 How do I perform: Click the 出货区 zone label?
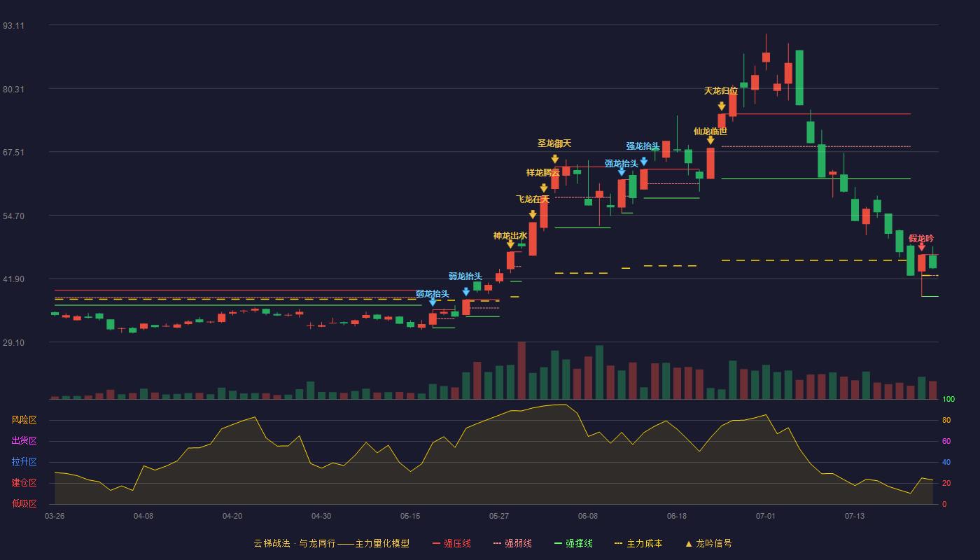pos(24,441)
